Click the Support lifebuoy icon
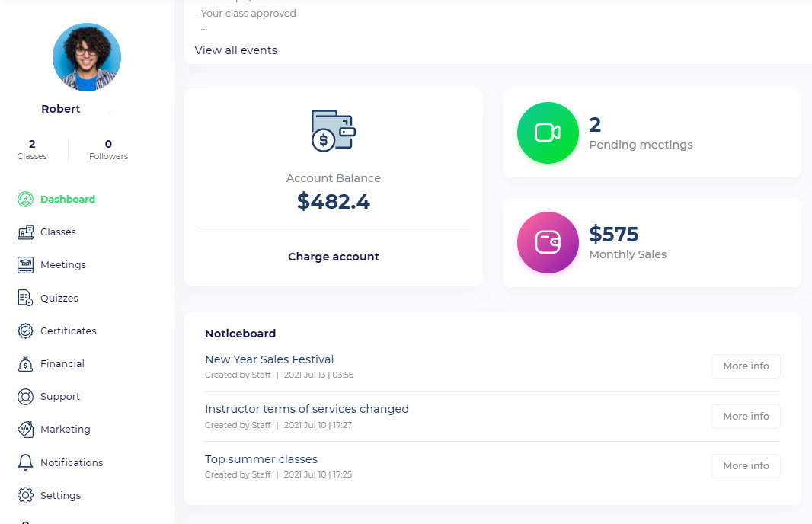 (25, 397)
